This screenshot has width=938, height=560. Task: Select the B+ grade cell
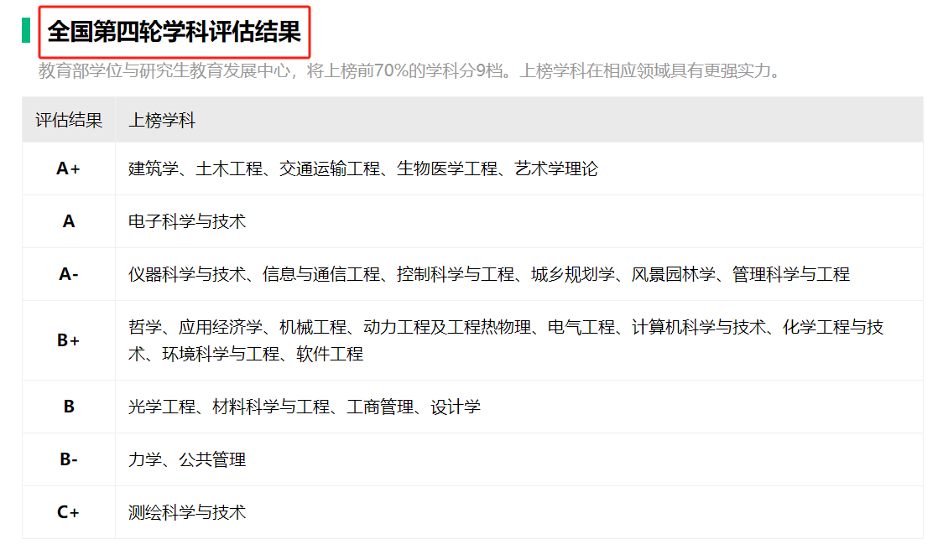(69, 340)
